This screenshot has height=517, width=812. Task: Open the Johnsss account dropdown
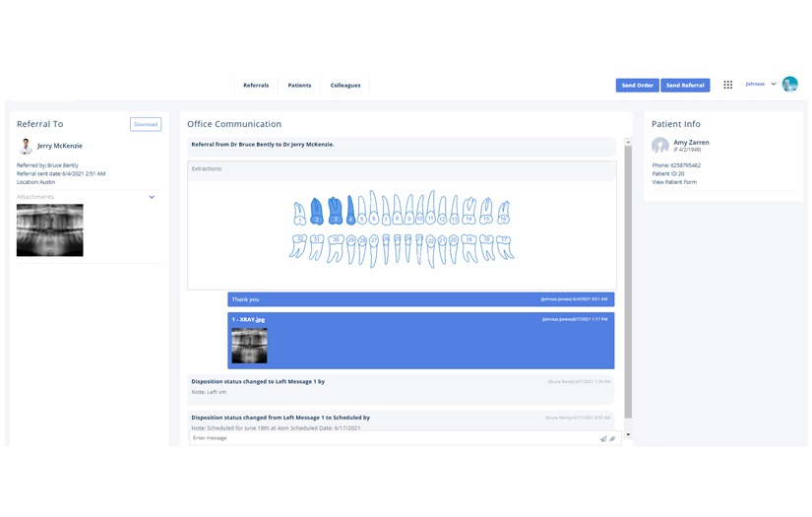761,84
